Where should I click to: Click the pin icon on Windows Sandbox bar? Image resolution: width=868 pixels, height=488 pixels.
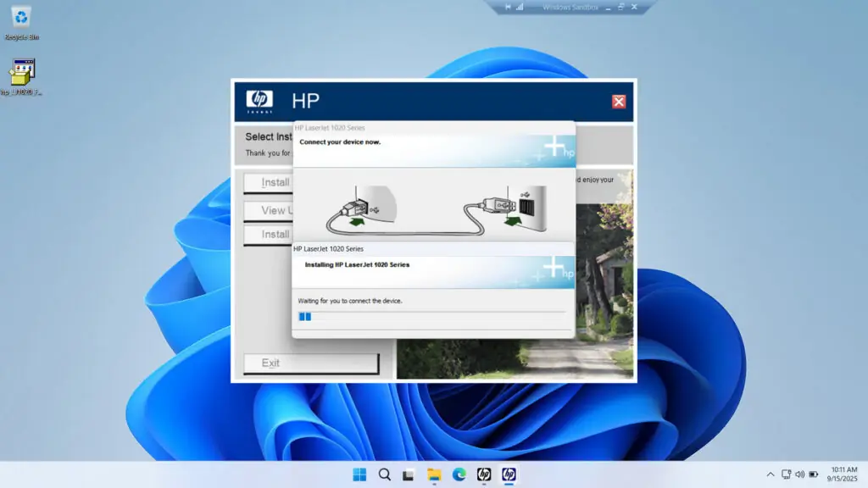point(508,7)
